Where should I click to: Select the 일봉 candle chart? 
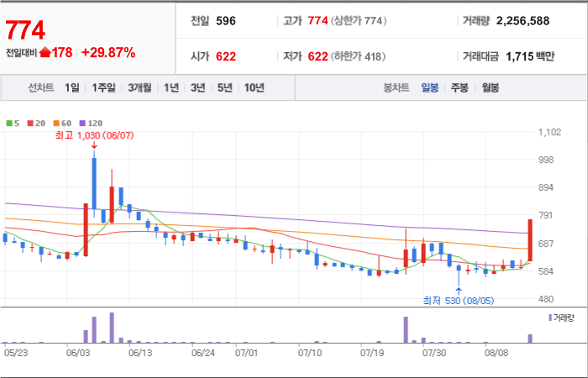429,88
